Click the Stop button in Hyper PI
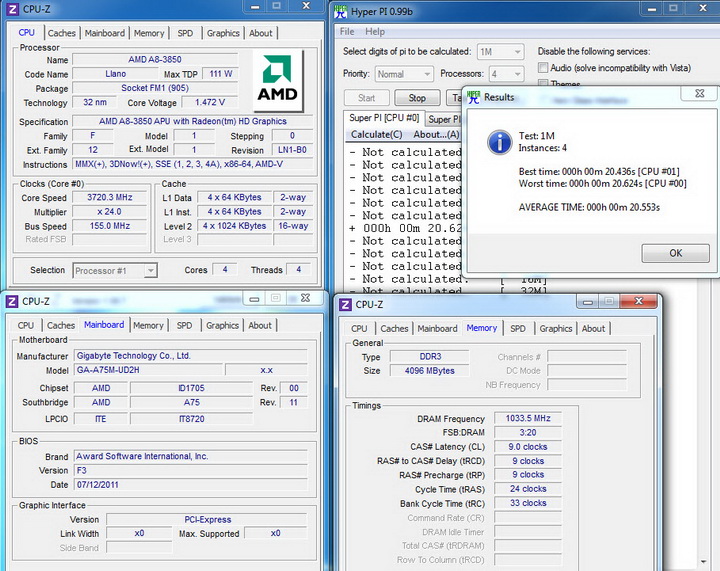 point(417,98)
